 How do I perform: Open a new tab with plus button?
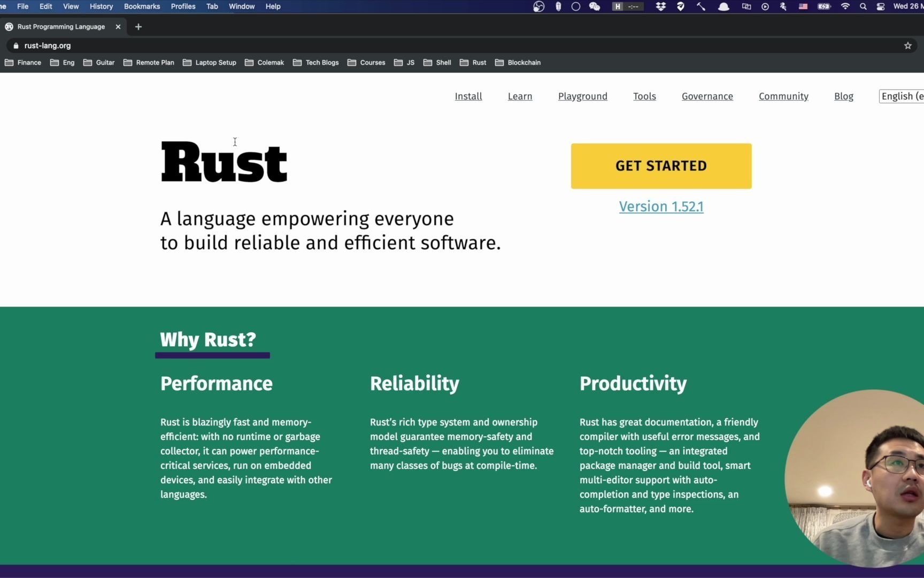(x=138, y=27)
